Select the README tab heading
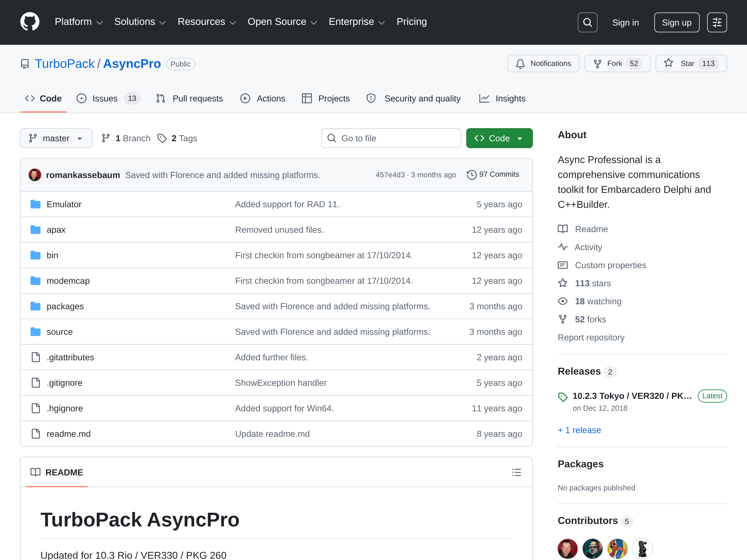The width and height of the screenshot is (747, 560). (x=57, y=472)
